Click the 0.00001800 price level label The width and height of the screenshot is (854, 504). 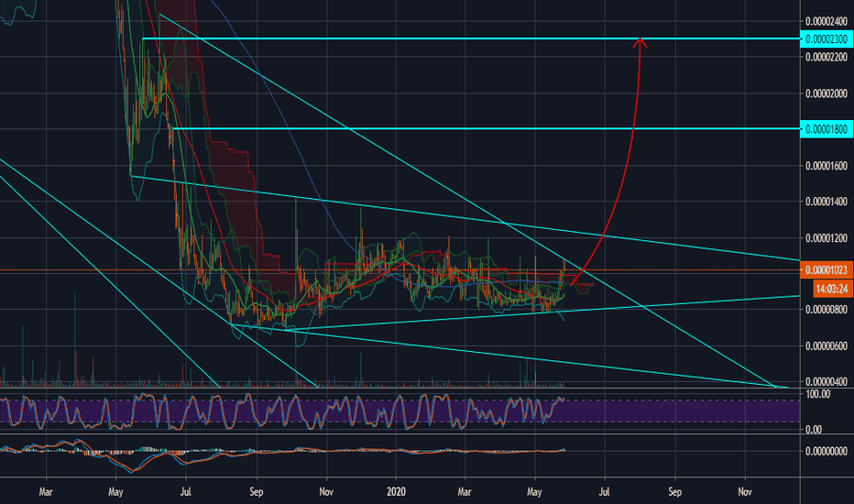tap(827, 129)
